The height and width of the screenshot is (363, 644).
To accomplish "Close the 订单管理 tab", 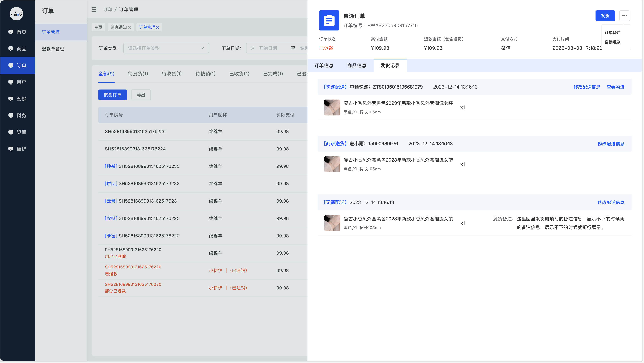I will tap(158, 27).
